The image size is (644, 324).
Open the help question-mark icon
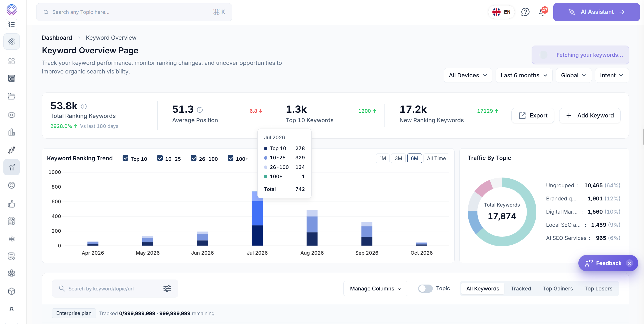[x=525, y=12]
